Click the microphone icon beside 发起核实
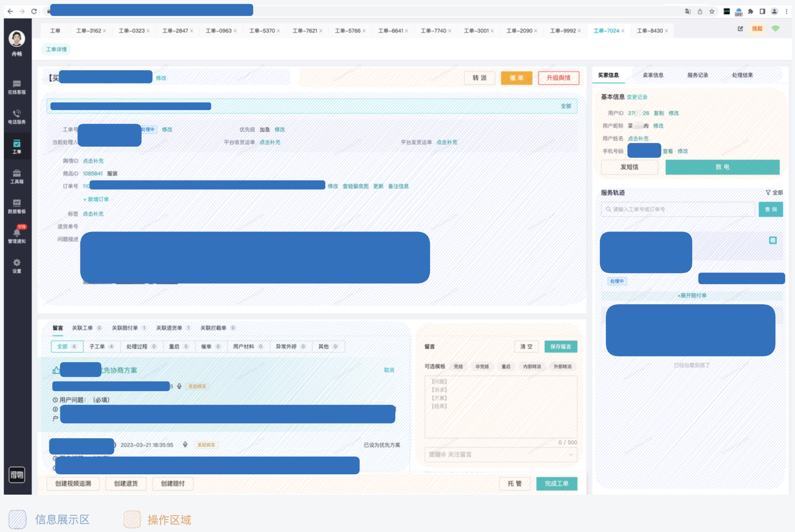The height and width of the screenshot is (532, 795). (179, 386)
